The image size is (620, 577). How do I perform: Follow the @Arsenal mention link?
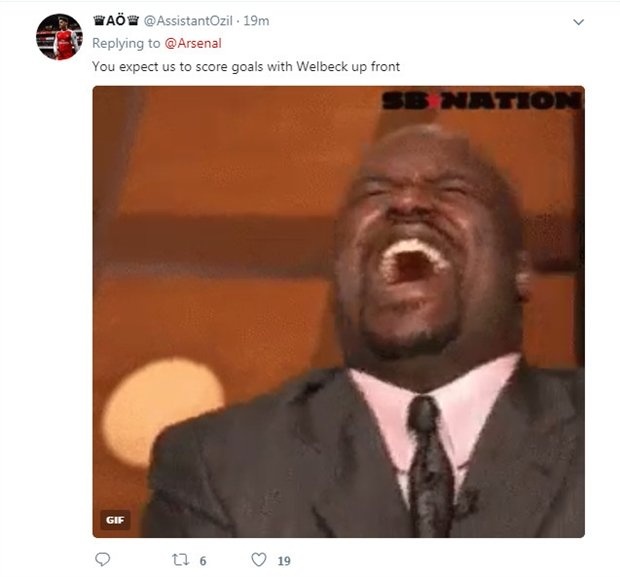coord(193,43)
